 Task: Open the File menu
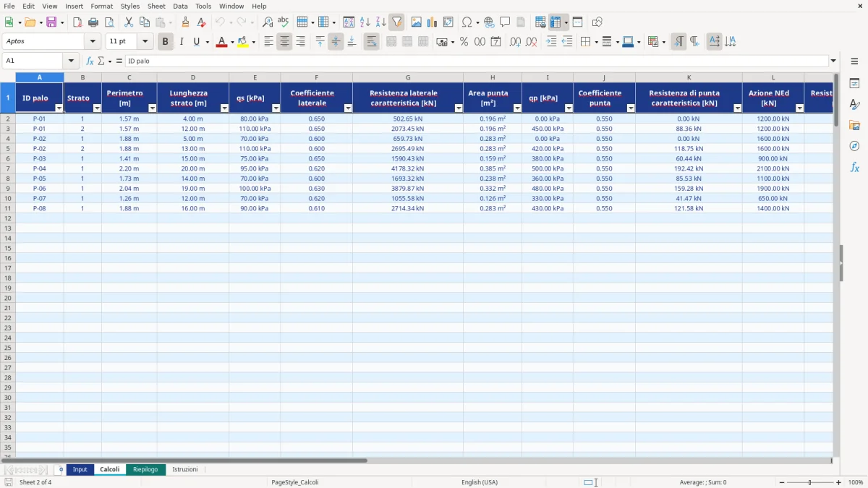coord(9,6)
